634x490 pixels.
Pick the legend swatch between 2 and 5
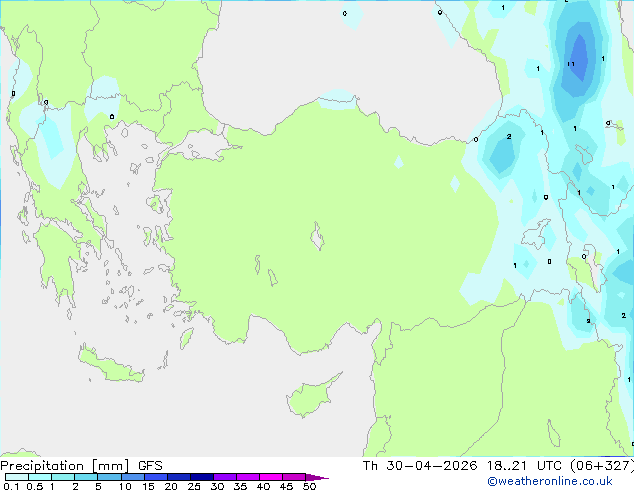[x=86, y=477]
